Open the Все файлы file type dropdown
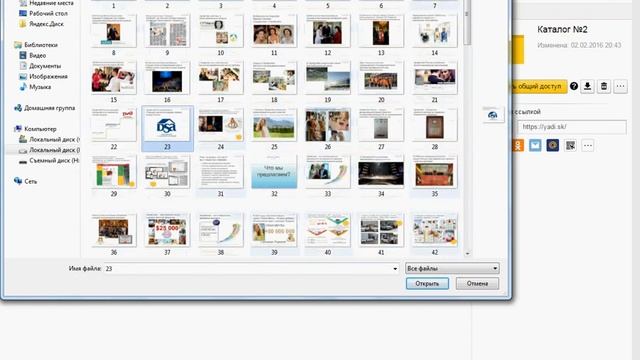640x360 pixels. (x=452, y=268)
